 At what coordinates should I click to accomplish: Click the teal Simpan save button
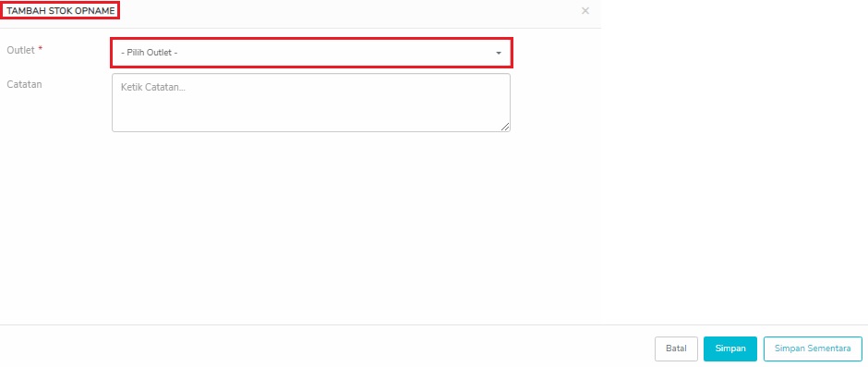pyautogui.click(x=730, y=349)
